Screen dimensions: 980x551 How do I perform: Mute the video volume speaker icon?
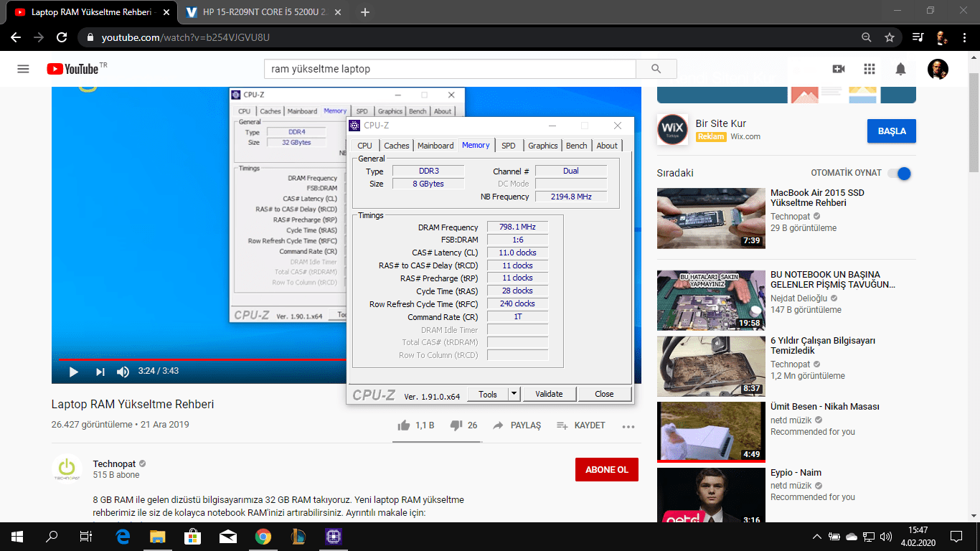click(x=123, y=372)
